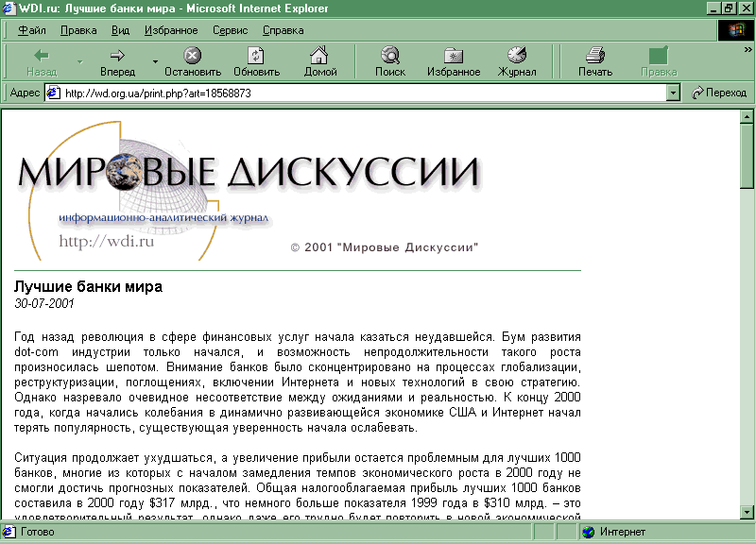Image resolution: width=756 pixels, height=544 pixels.
Task: Expand hidden toolbar buttons chevron
Action: point(747,49)
